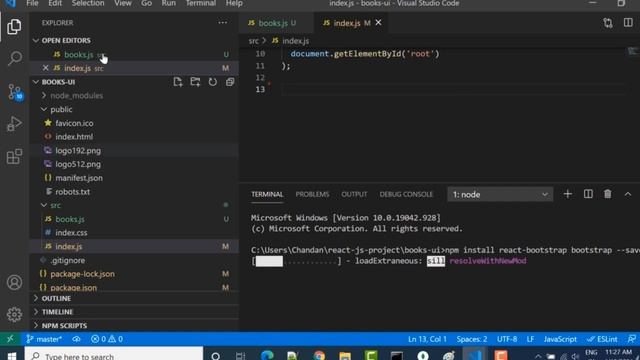Open the Extensions view

14,156
